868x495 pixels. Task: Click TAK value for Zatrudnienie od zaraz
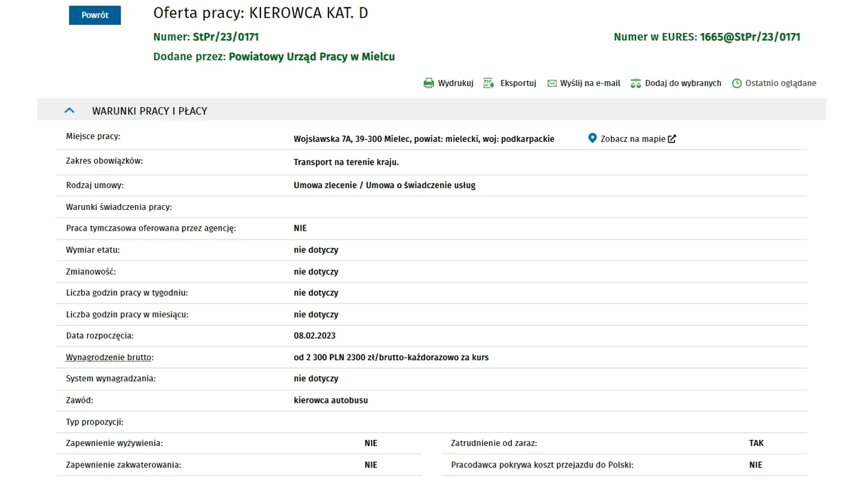756,443
